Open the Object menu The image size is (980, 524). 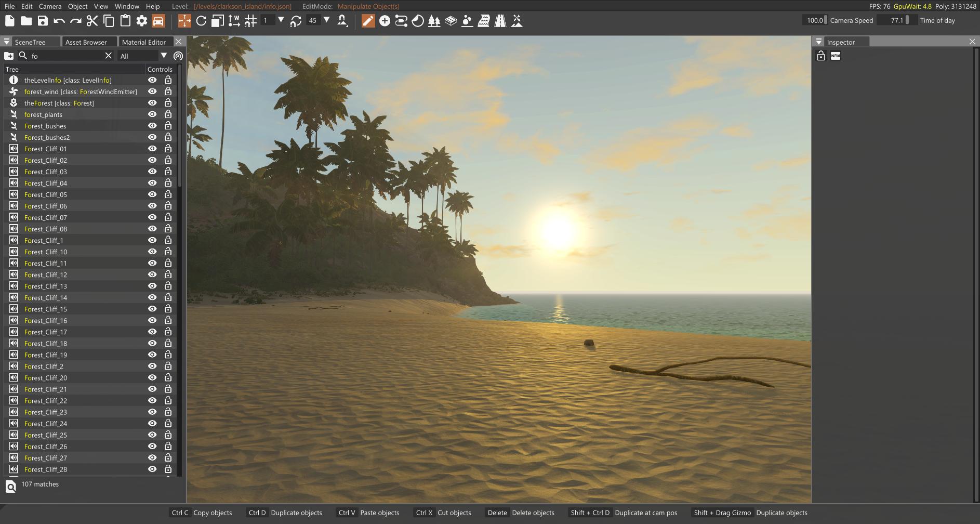[x=77, y=6]
